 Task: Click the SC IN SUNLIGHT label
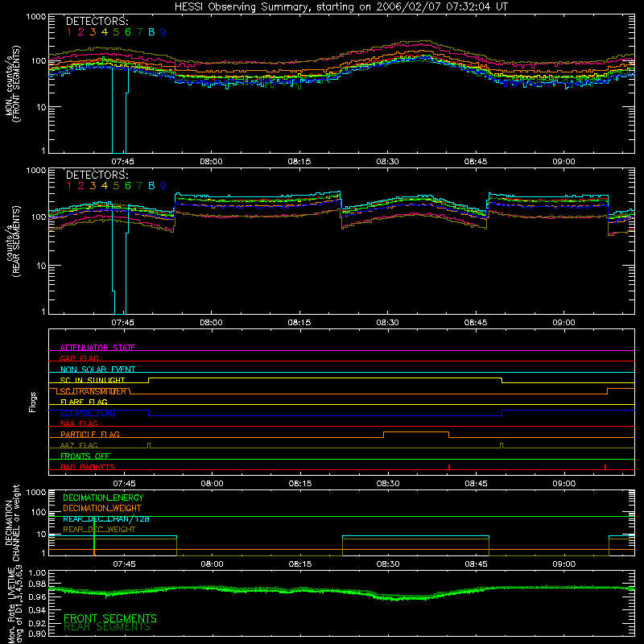(x=93, y=380)
